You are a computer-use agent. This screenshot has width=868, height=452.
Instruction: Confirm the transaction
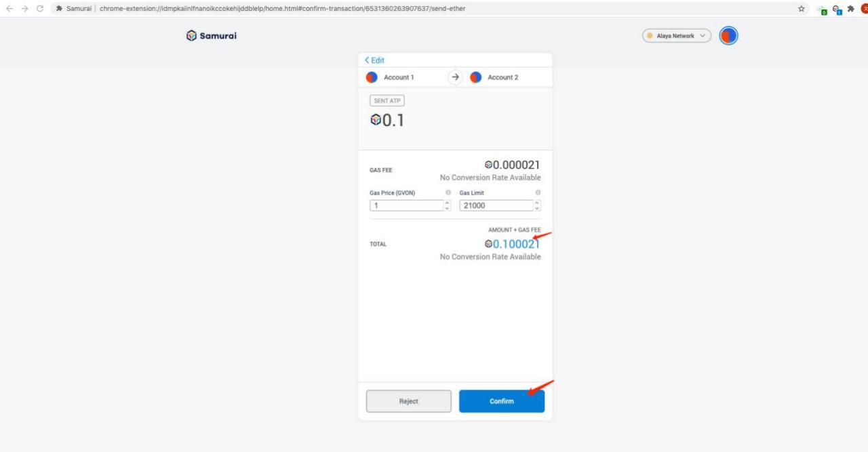pyautogui.click(x=501, y=401)
